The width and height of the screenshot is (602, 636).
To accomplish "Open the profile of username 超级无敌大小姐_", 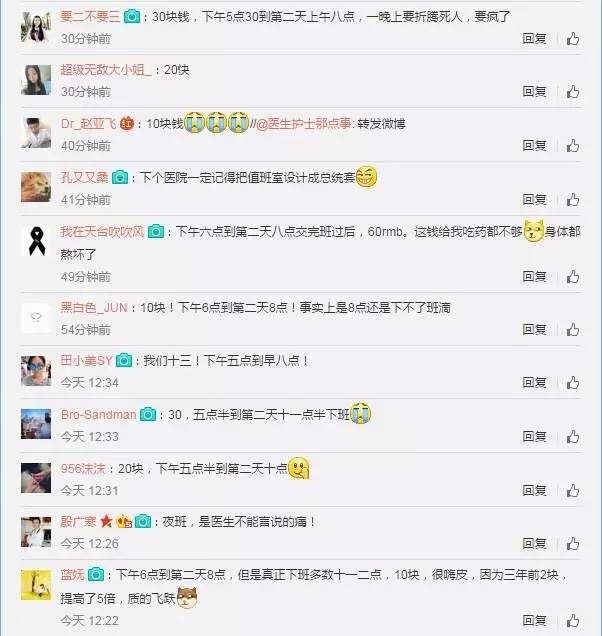I will pos(106,70).
